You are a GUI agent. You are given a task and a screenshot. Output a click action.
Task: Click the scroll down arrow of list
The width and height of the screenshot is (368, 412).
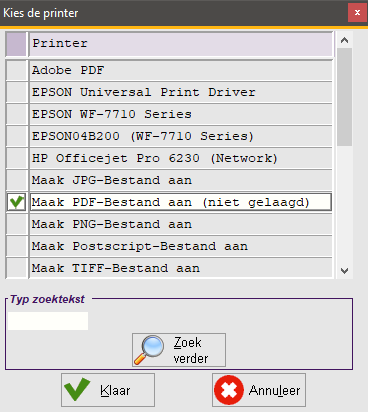[344, 271]
